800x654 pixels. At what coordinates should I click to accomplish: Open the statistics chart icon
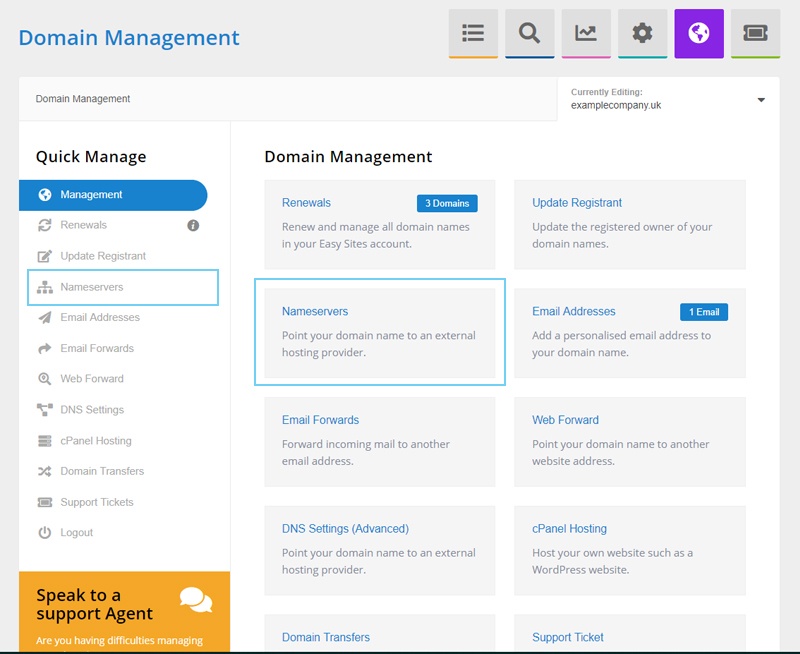(586, 33)
